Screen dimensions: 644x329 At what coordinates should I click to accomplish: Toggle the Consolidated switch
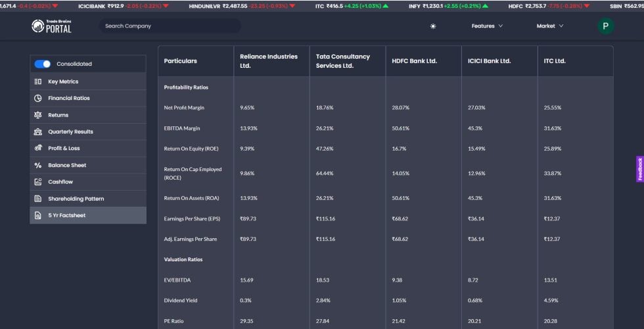(42, 64)
